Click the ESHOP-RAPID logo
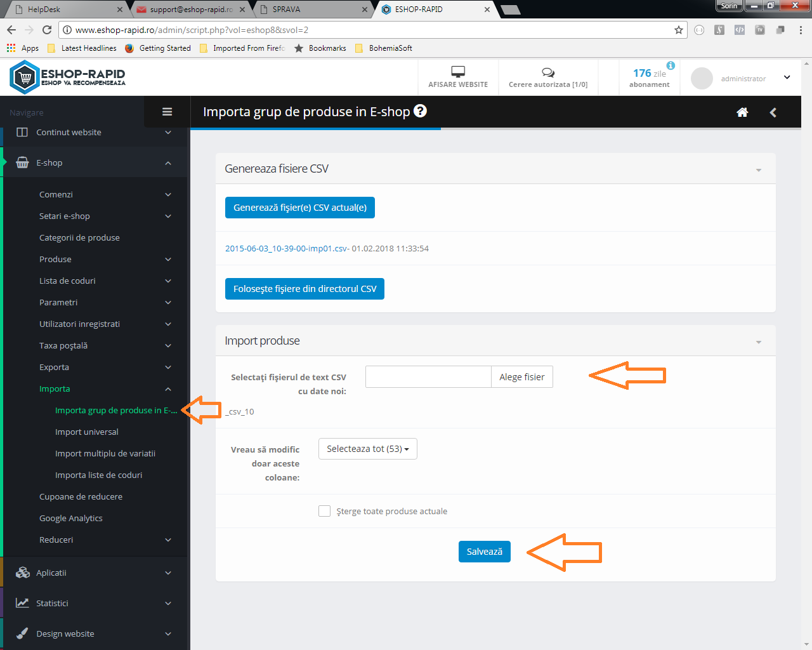 pos(68,77)
